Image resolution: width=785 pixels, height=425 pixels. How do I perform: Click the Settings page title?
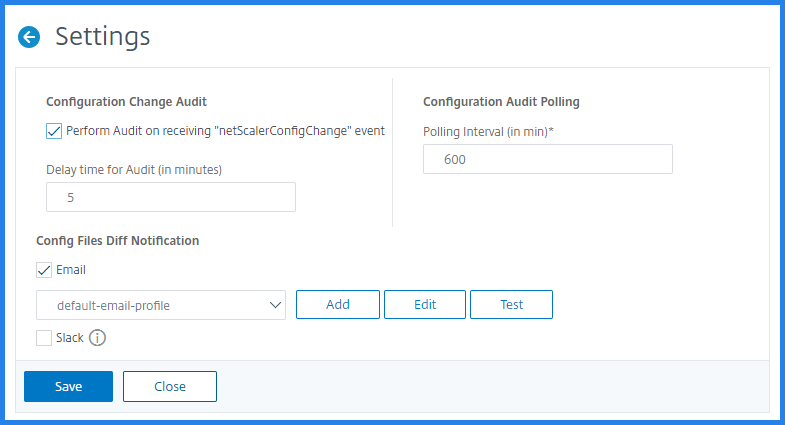103,37
